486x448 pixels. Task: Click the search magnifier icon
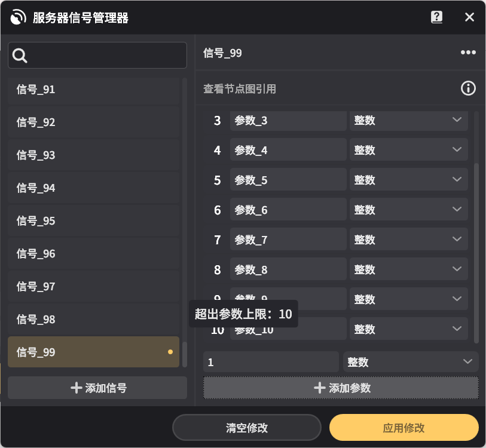click(x=20, y=55)
